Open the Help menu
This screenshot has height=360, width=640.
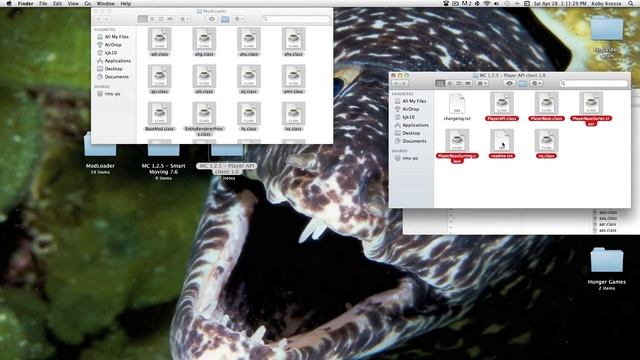(x=126, y=3)
